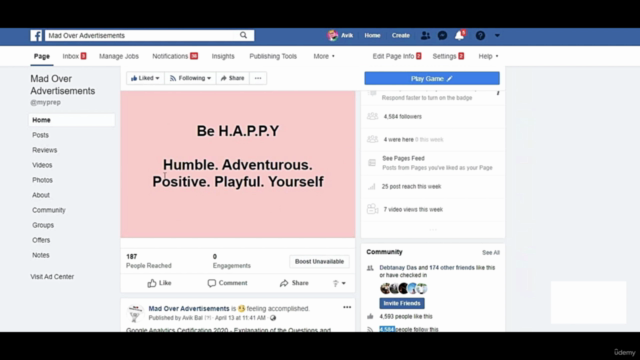Image resolution: width=640 pixels, height=360 pixels.
Task: Click the 4,584 followers row
Action: (x=433, y=117)
